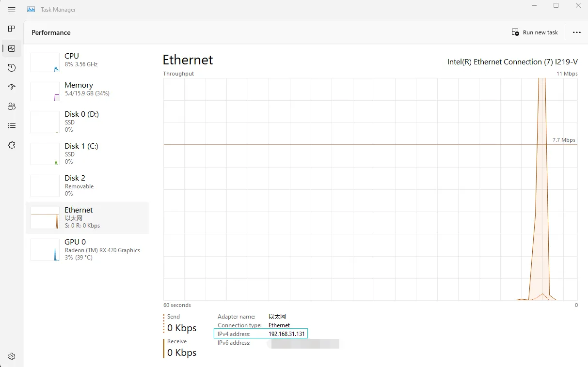This screenshot has height=367, width=588.
Task: Click the Run new task button
Action: [535, 32]
